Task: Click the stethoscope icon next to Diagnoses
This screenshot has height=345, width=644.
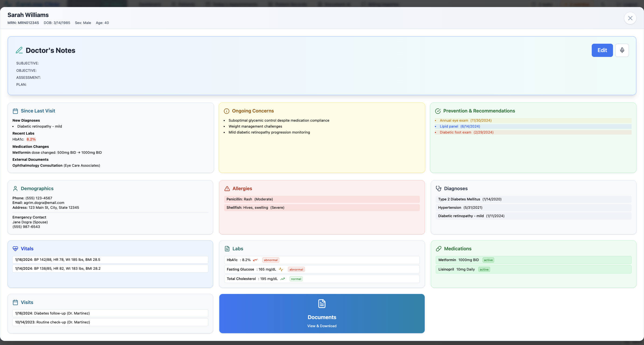Action: point(439,189)
